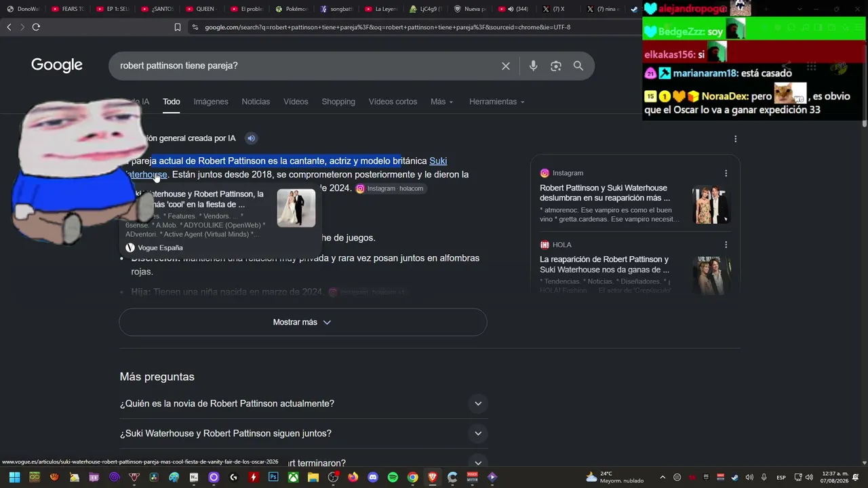Open the 'Suki Waterhouse' link in AI overview

[x=438, y=161]
